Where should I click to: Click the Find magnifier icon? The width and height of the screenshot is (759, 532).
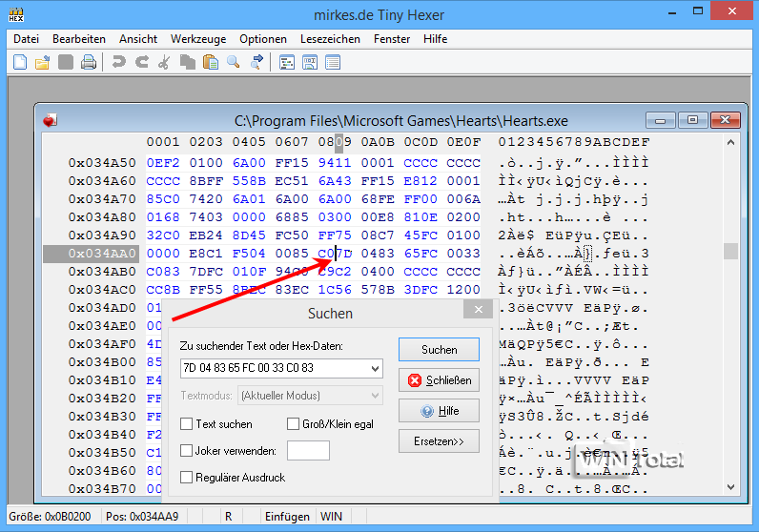pyautogui.click(x=234, y=62)
